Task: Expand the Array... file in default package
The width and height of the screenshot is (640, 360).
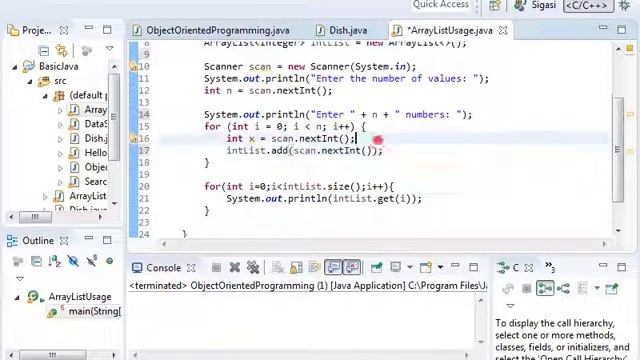Action: pyautogui.click(x=60, y=110)
